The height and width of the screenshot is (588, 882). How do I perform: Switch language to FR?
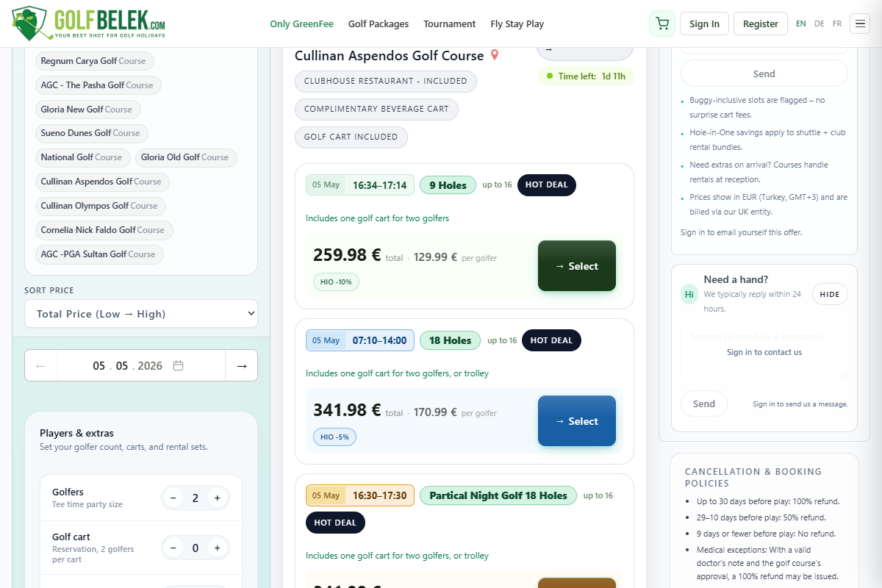837,24
